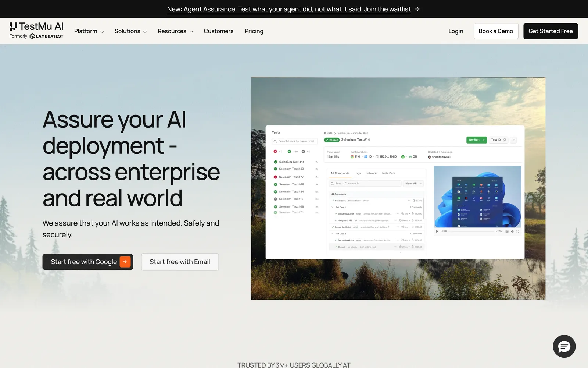Select Selenium Test #43 in tests list
Image resolution: width=588 pixels, height=368 pixels.
click(x=296, y=169)
